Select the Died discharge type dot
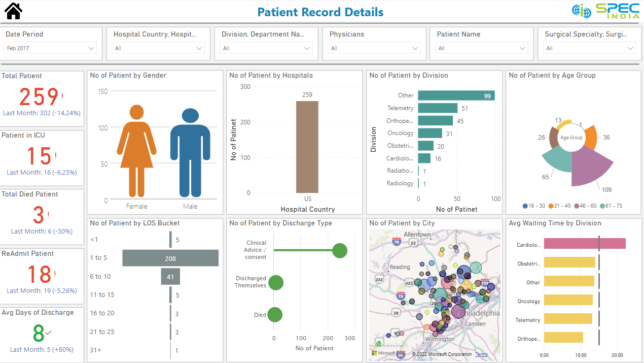 (x=274, y=315)
